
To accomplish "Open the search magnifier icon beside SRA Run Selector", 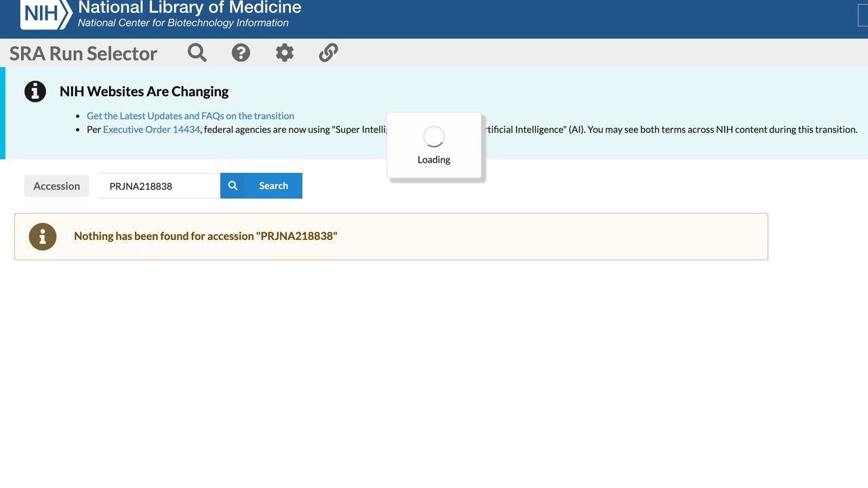I will pyautogui.click(x=197, y=52).
